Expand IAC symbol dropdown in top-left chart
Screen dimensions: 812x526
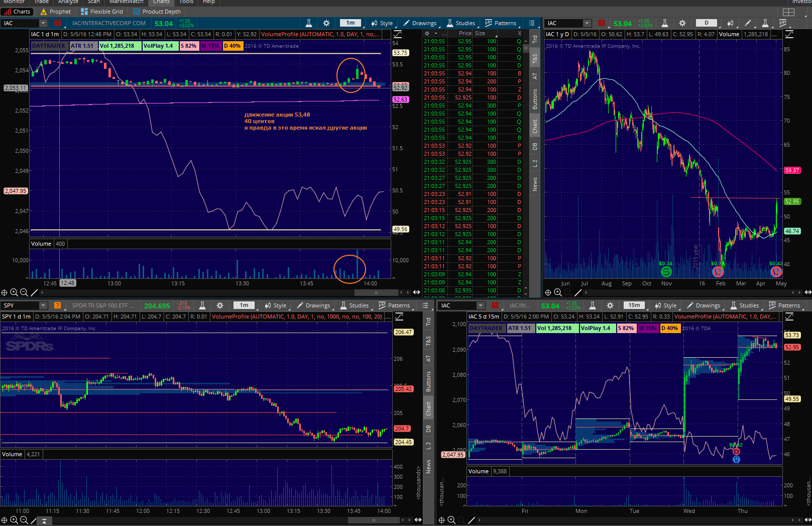(x=43, y=23)
